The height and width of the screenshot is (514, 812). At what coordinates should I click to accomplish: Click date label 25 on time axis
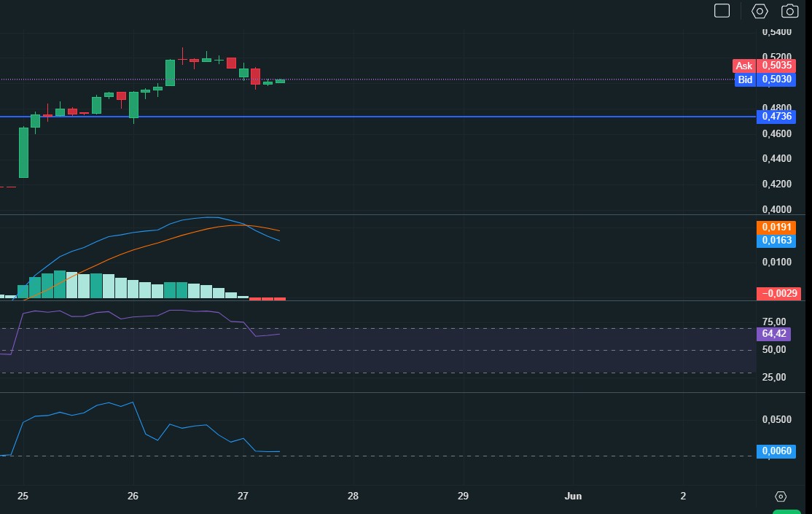tap(23, 496)
